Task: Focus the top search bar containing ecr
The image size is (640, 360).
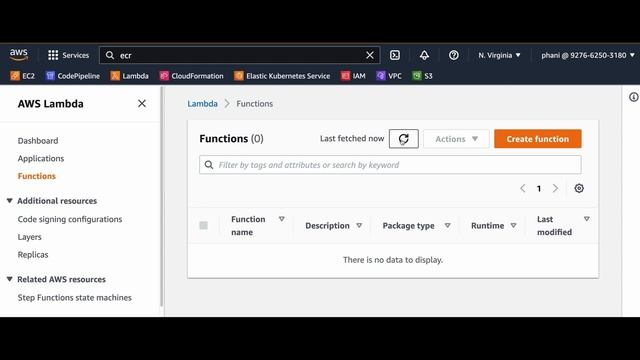Action: click(240, 55)
